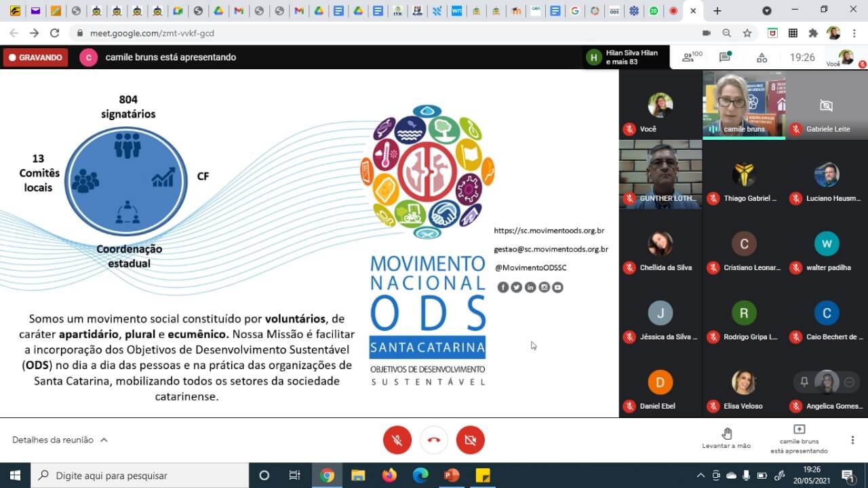Viewport: 868px width, 488px height.
Task: Click the Você avatar in Meet top bar
Action: pos(846,57)
